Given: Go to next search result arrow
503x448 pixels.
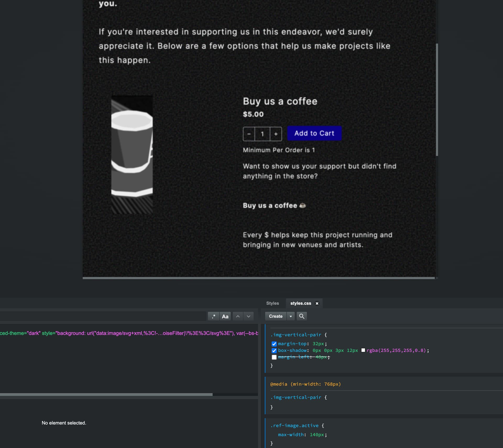Looking at the screenshot, I should click(248, 316).
